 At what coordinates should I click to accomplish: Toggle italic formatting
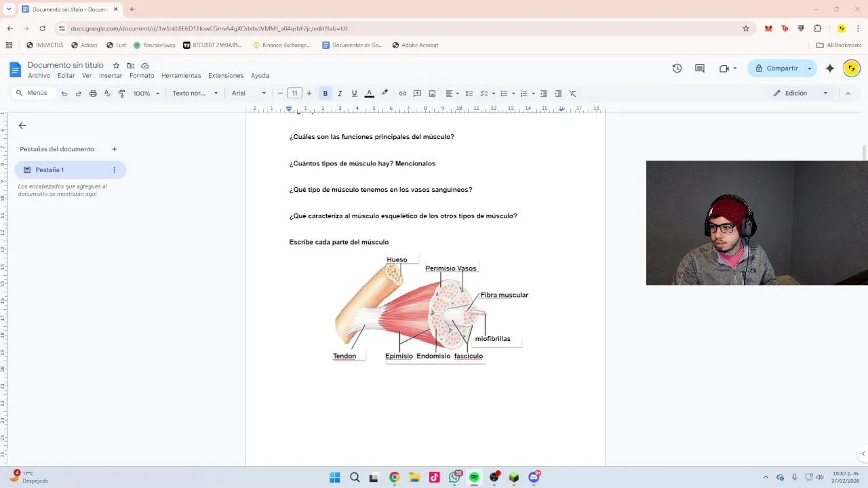(x=340, y=94)
